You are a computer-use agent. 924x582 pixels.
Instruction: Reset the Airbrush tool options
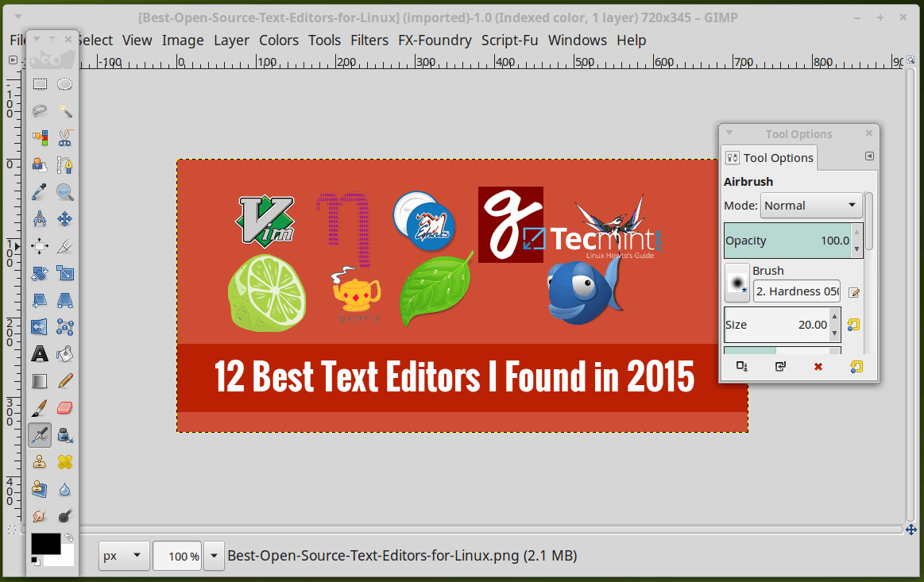[x=856, y=366]
